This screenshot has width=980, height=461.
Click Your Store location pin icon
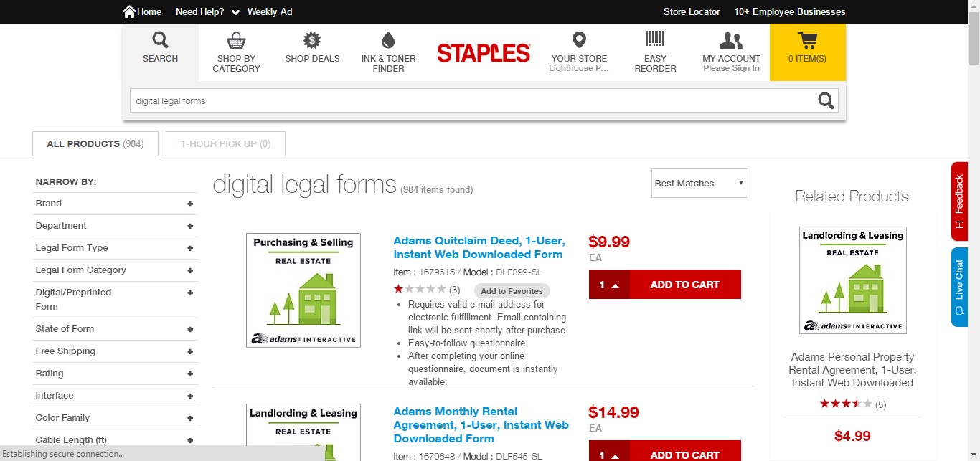579,40
